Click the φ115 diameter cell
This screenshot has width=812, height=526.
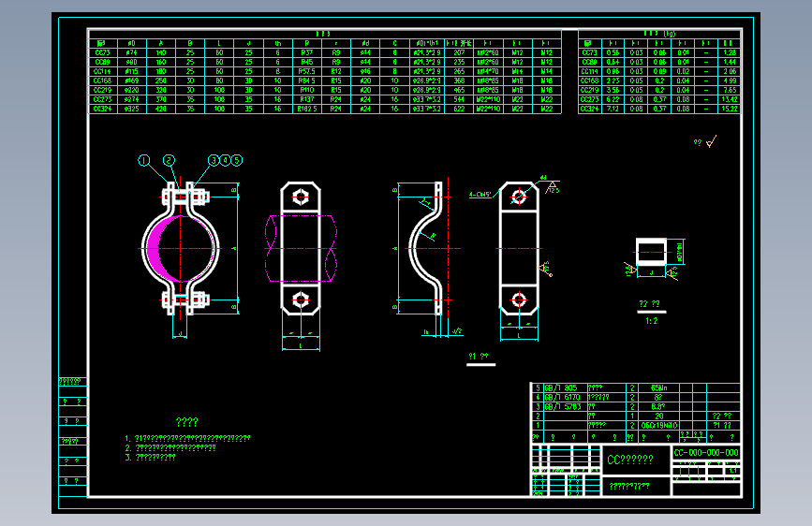click(131, 71)
